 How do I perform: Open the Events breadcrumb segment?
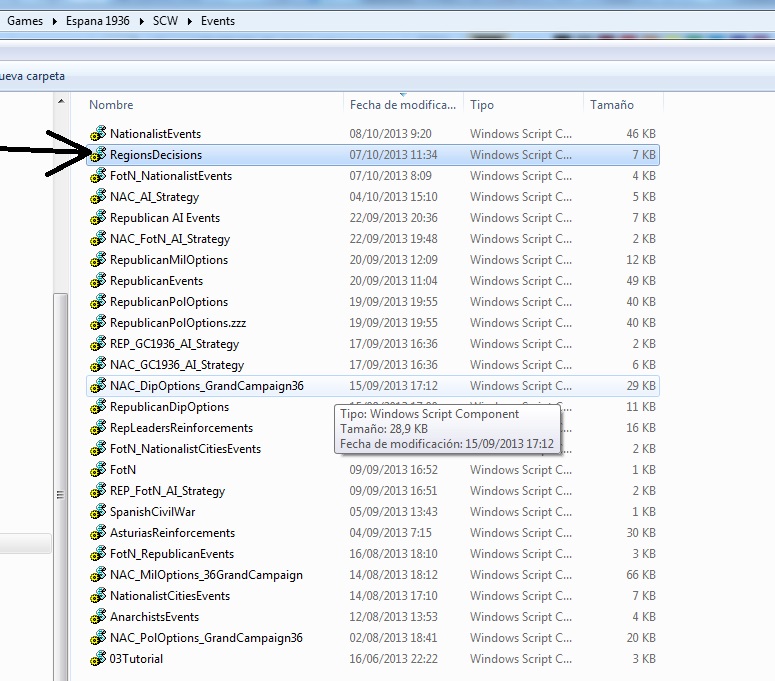(x=219, y=20)
